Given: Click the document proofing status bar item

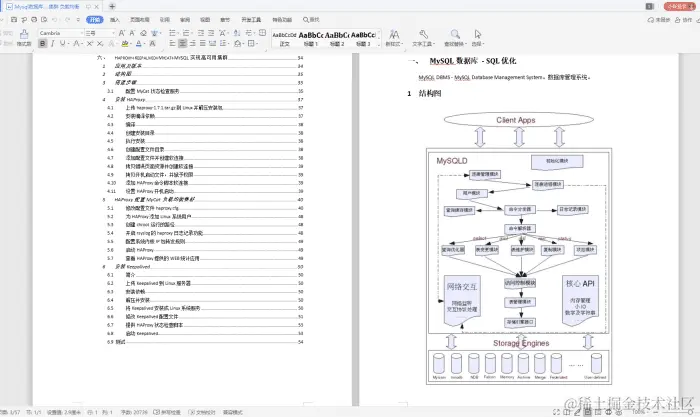Looking at the screenshot, I should point(202,412).
